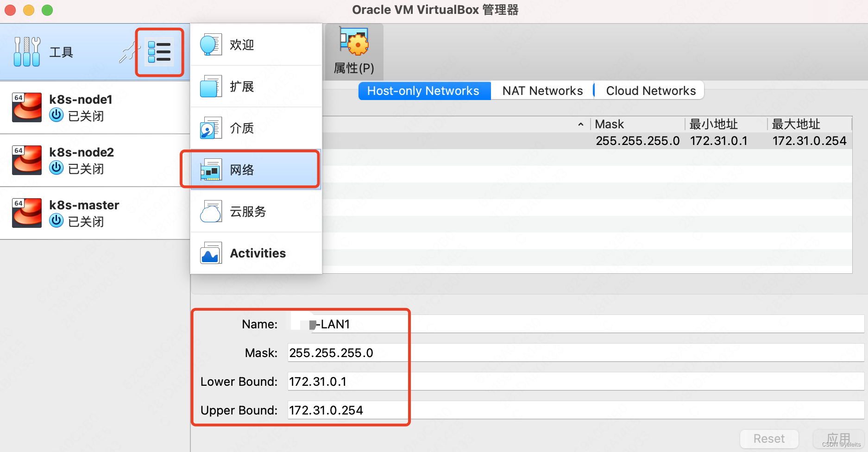Click the power state icon of k8s-node1
The width and height of the screenshot is (868, 452).
point(57,115)
